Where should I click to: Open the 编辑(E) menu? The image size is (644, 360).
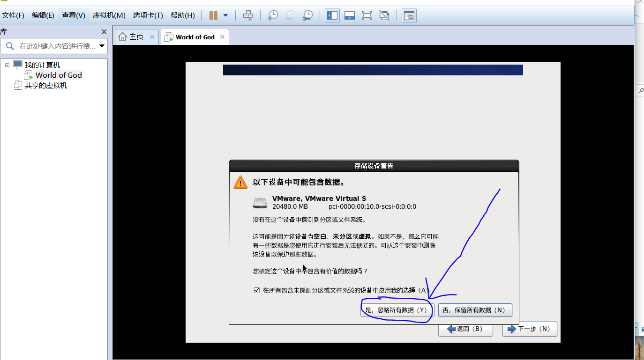click(43, 15)
